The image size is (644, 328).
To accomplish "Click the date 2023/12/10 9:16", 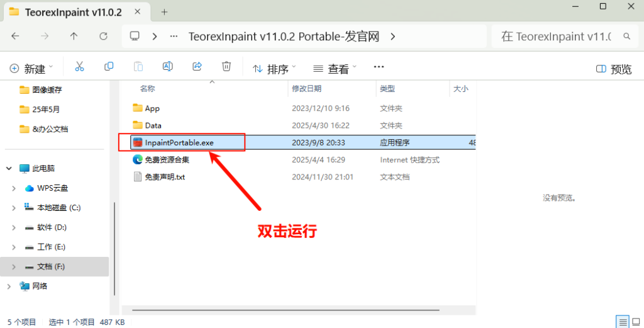I will click(x=320, y=108).
